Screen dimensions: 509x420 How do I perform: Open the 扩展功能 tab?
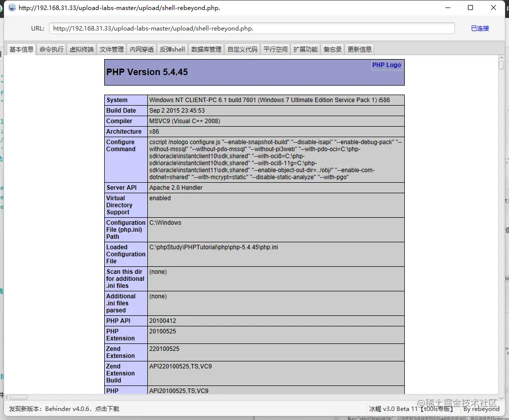(x=306, y=49)
